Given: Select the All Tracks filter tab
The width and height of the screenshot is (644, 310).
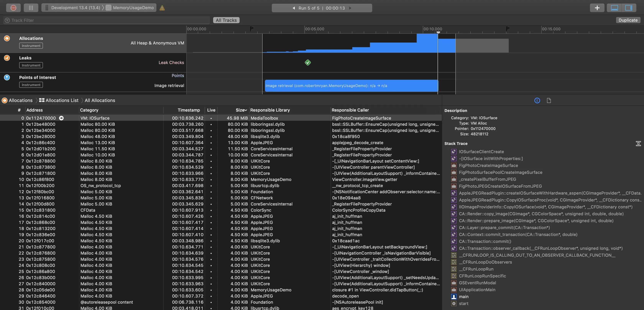Looking at the screenshot, I should [x=226, y=20].
